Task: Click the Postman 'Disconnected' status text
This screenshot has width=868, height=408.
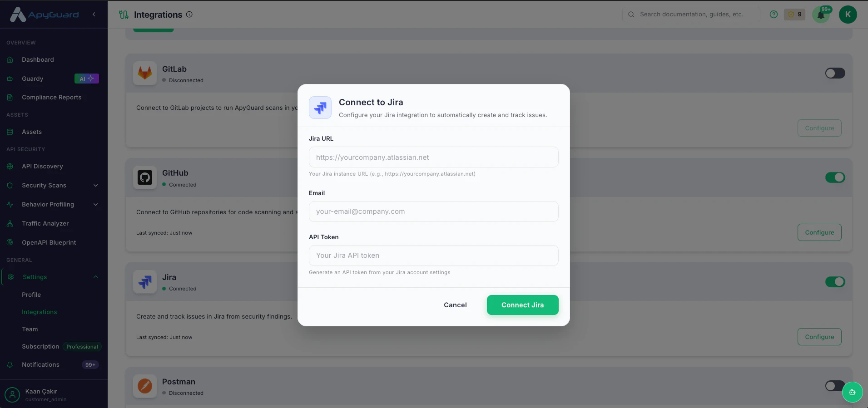Action: click(186, 393)
